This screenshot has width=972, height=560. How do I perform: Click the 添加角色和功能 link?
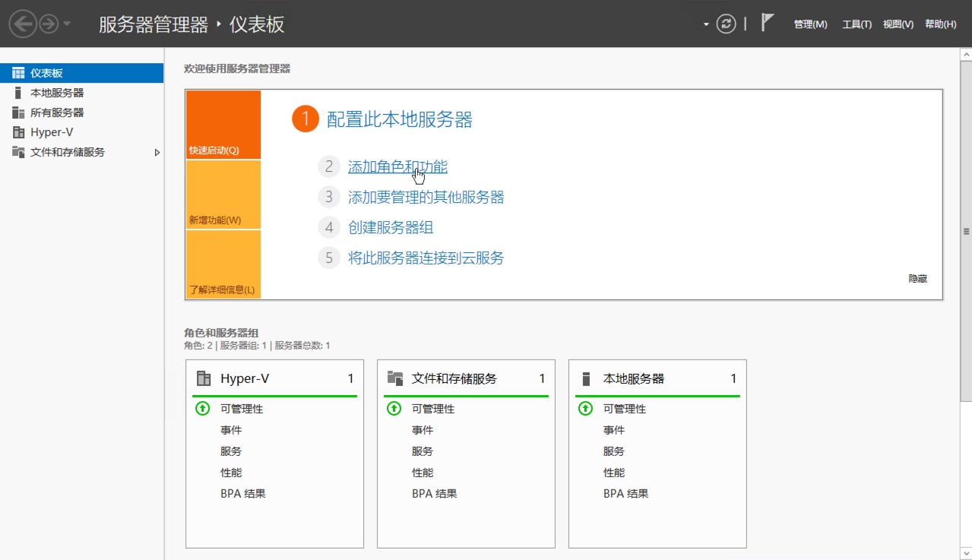(397, 166)
